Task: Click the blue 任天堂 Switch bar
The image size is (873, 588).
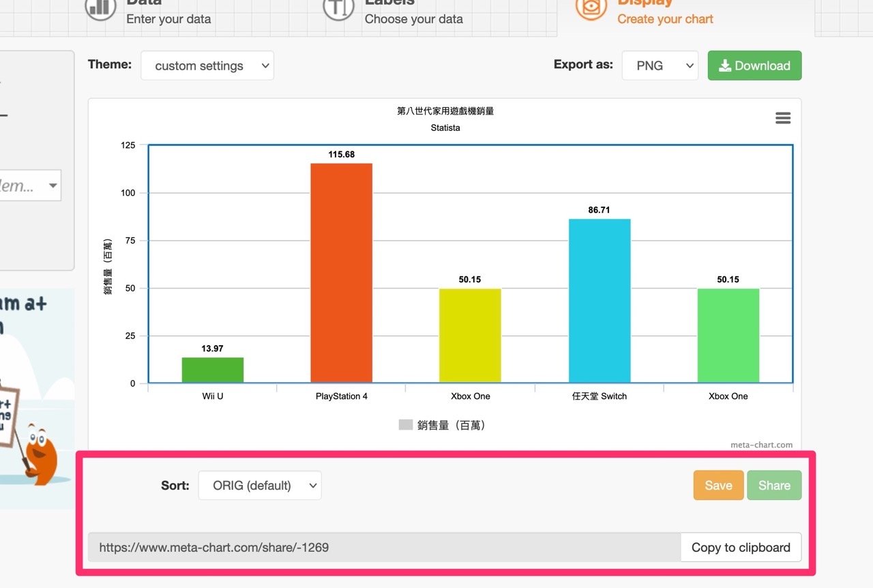Action: [x=600, y=301]
